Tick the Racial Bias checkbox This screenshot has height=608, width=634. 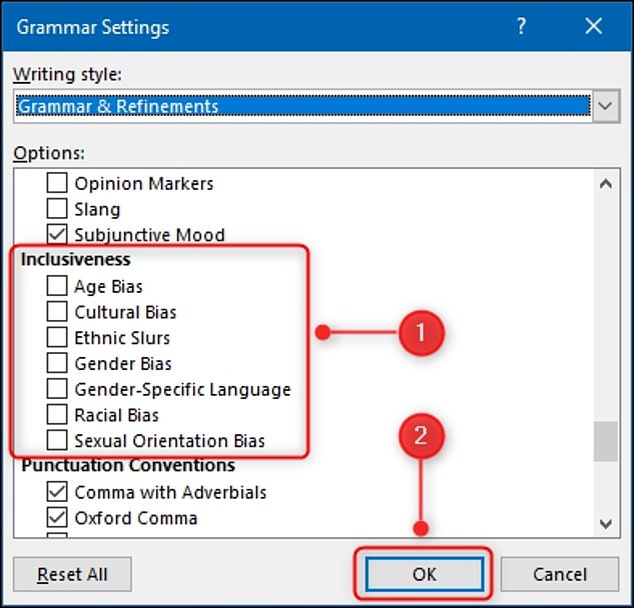click(58, 415)
